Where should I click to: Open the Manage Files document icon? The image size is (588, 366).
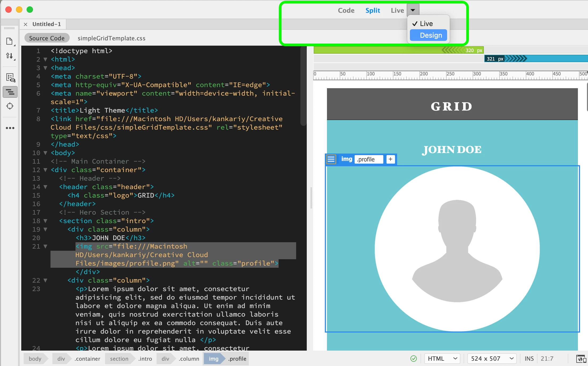tap(10, 41)
